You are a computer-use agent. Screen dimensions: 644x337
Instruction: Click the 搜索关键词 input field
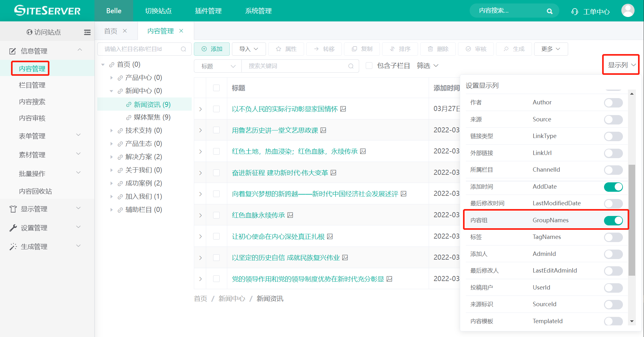pos(296,66)
